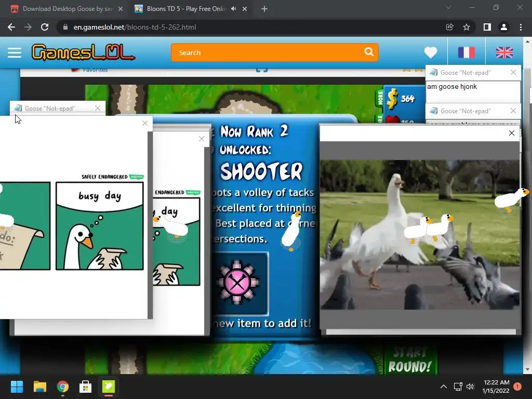Click the GamesLOL logo
Viewport: 532px width, 399px height.
click(x=83, y=52)
